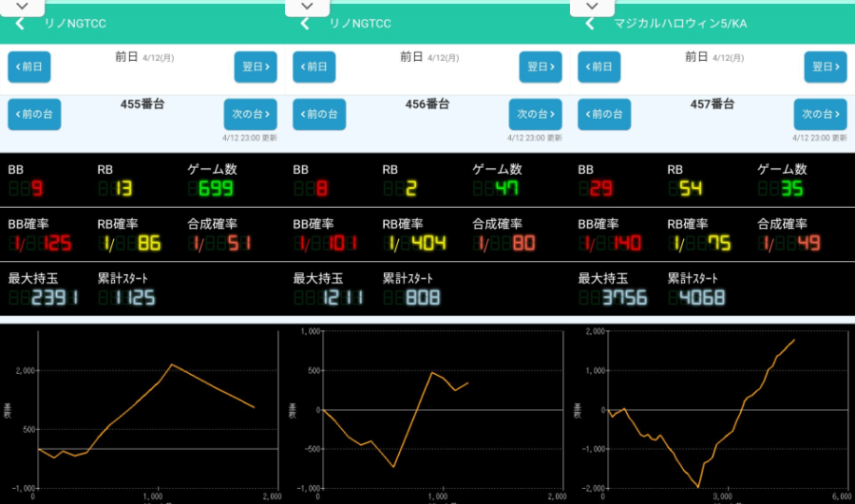Select 次の台 beside the 457番台 label
The width and height of the screenshot is (855, 504).
pos(821,114)
